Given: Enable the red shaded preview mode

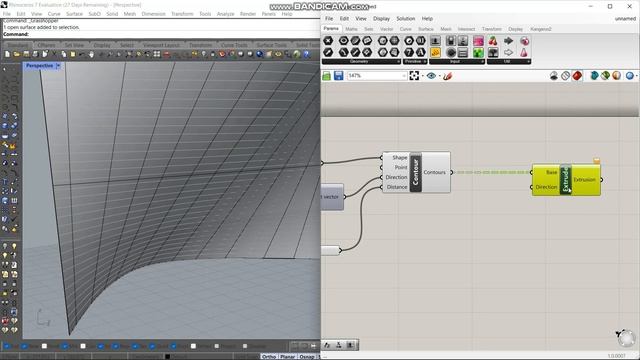Looking at the screenshot, I should [577, 76].
